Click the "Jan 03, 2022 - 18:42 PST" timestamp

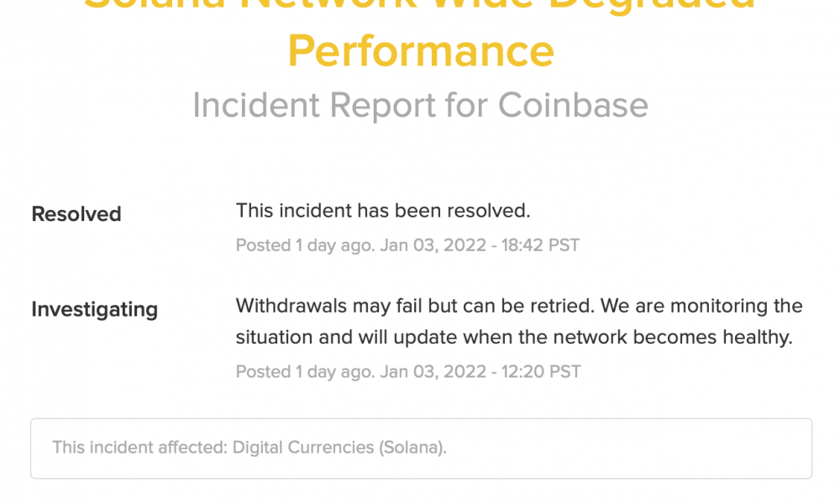pos(480,244)
